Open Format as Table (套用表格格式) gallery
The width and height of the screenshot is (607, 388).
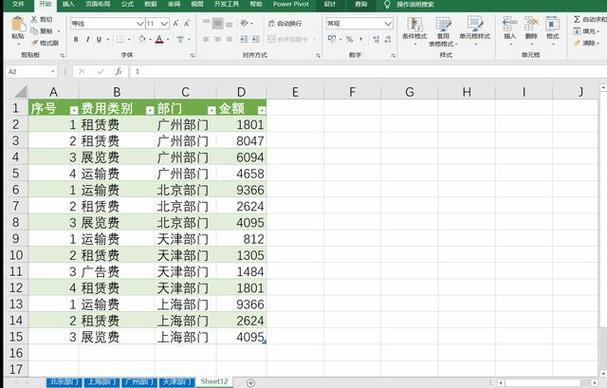point(443,32)
